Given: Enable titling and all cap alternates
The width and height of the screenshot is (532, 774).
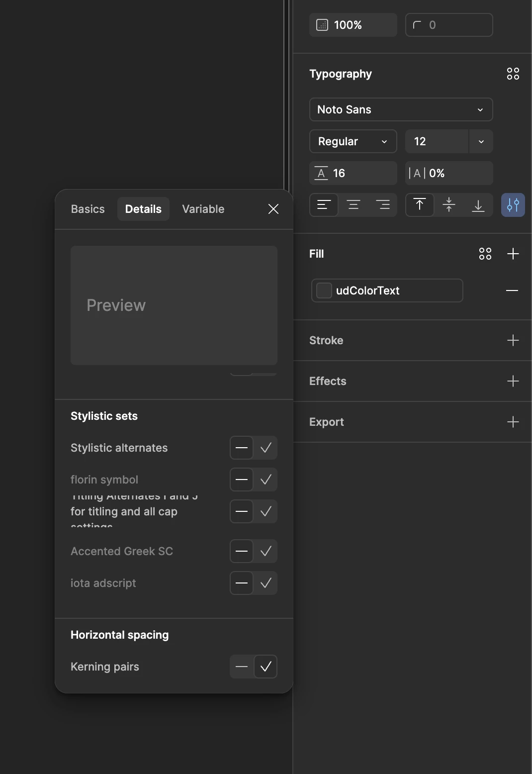Looking at the screenshot, I should coord(266,511).
